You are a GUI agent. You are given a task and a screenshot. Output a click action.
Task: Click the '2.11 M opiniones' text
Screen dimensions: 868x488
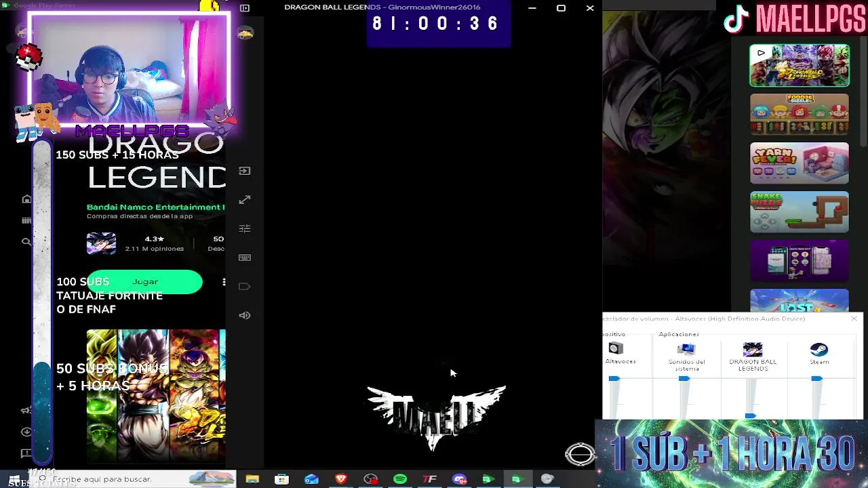click(154, 249)
